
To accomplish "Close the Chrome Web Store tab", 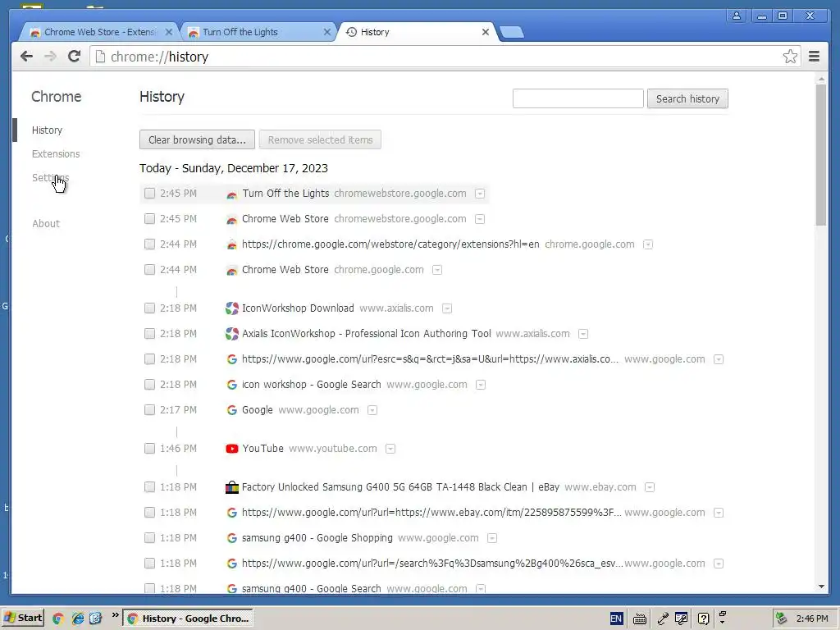I will pyautogui.click(x=169, y=32).
